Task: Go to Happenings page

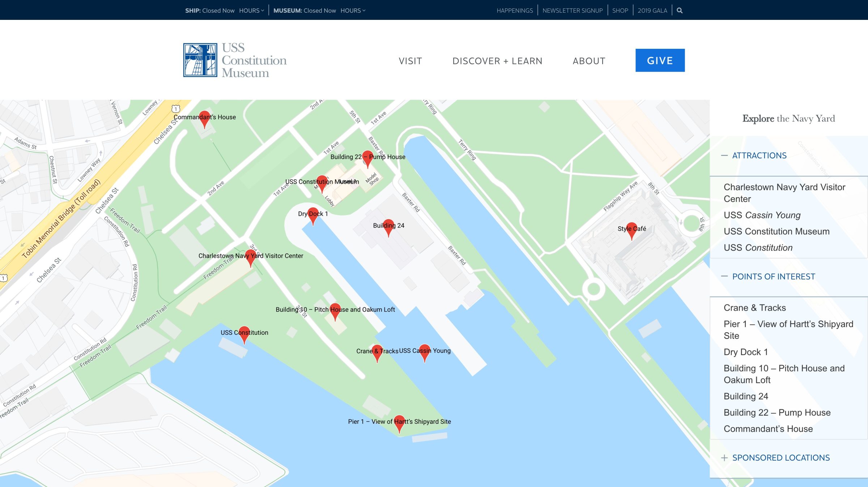Action: coord(515,10)
